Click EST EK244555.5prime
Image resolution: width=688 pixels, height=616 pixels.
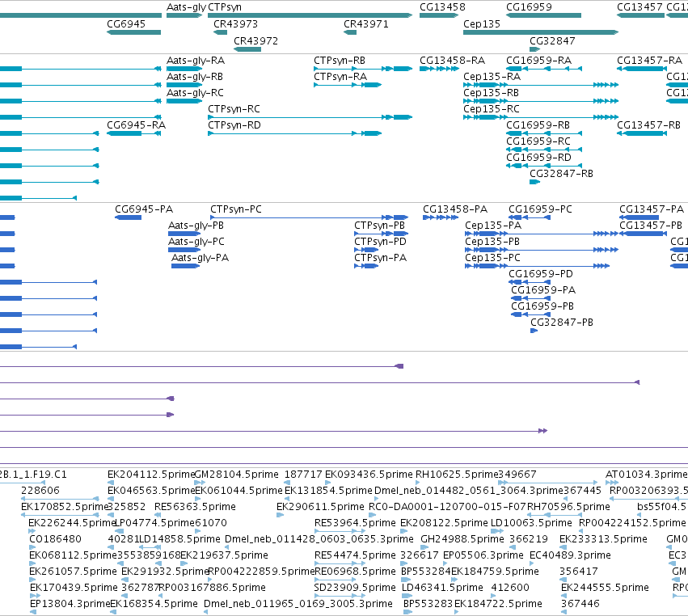(605, 588)
